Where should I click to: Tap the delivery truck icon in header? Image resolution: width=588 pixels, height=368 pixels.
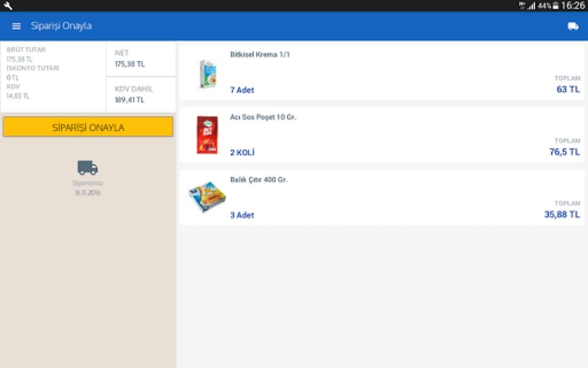573,26
